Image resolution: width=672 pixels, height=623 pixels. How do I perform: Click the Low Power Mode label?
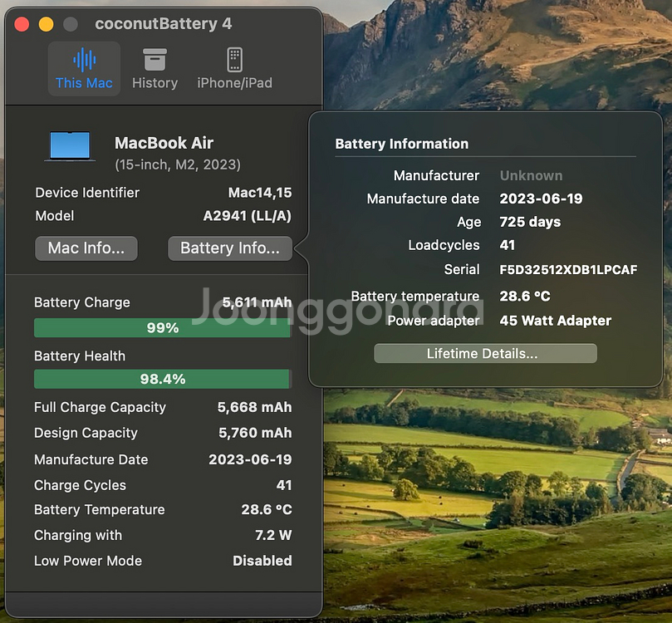(x=88, y=561)
